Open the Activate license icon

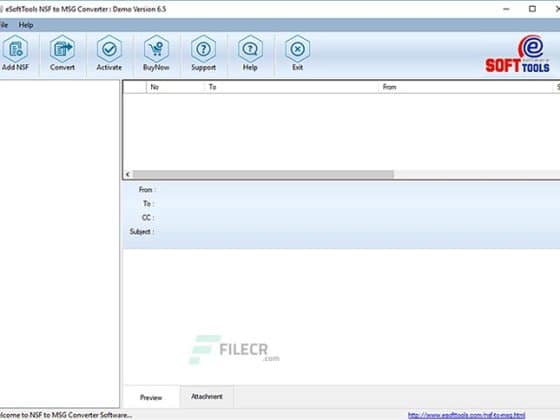tap(109, 54)
